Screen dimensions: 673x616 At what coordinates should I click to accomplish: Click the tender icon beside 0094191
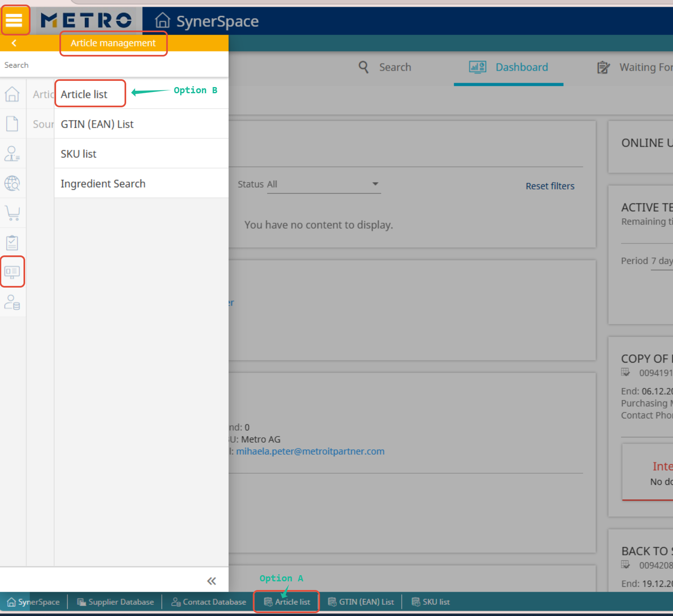626,373
